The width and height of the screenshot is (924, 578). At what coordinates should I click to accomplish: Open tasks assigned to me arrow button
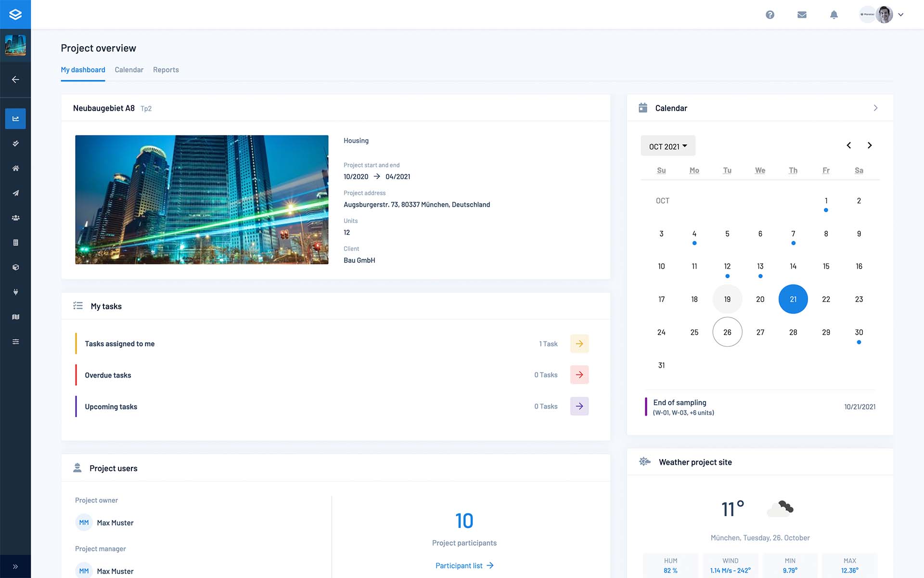pyautogui.click(x=579, y=344)
